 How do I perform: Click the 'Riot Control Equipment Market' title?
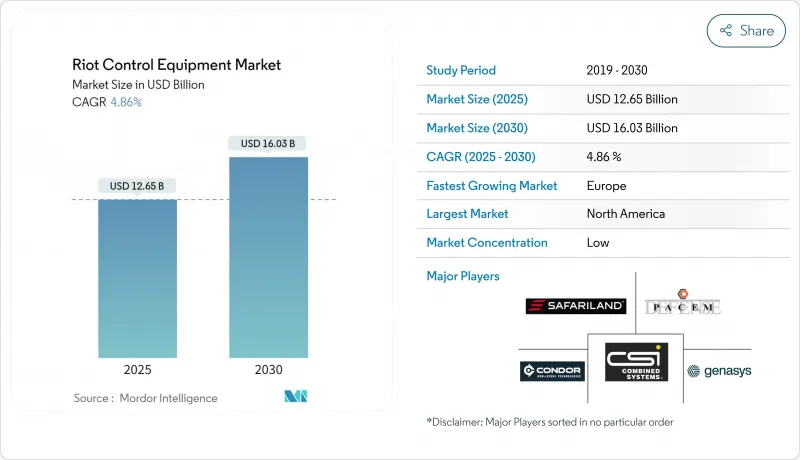177,65
